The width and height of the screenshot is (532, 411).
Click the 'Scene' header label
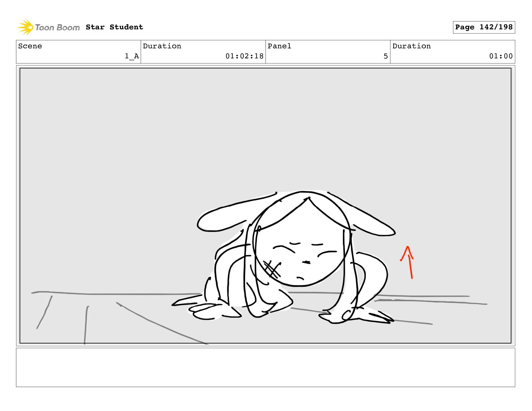30,46
